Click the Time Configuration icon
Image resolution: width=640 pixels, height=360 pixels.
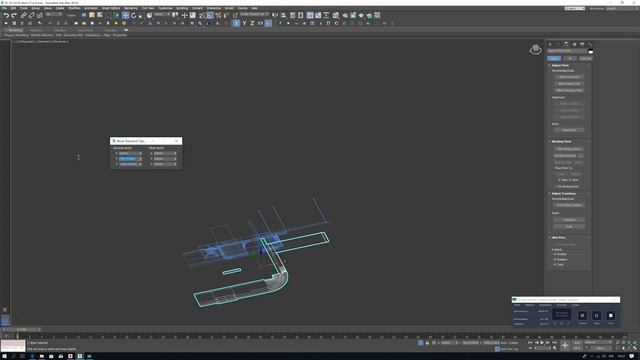coord(554,348)
